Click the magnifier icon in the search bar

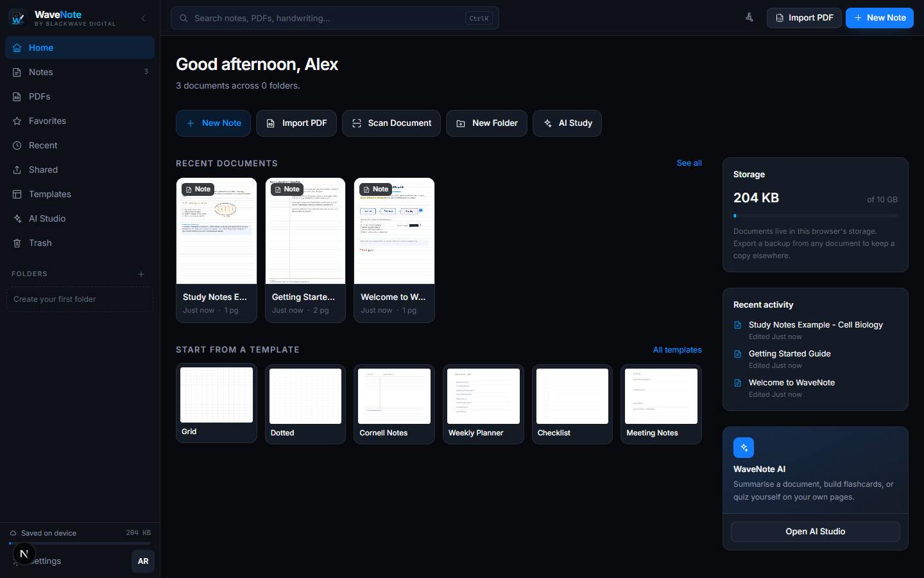(184, 18)
